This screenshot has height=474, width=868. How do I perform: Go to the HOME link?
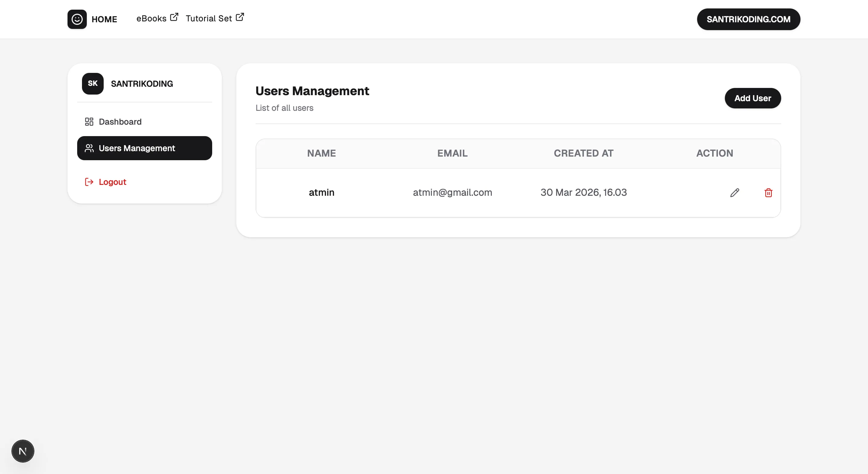click(104, 19)
